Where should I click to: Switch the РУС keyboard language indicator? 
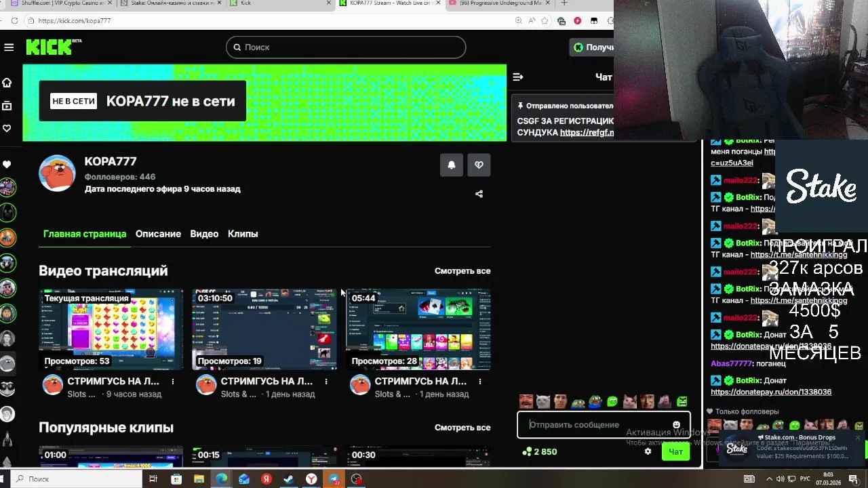point(805,479)
